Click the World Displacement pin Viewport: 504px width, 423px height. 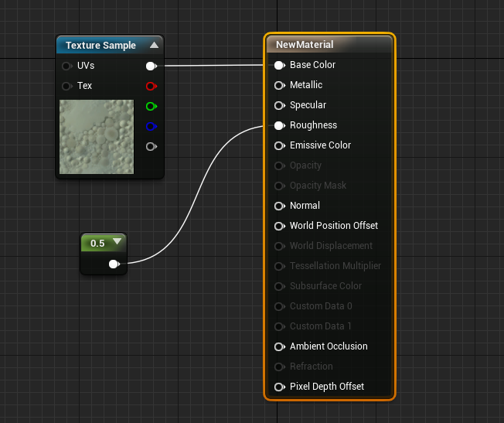280,246
